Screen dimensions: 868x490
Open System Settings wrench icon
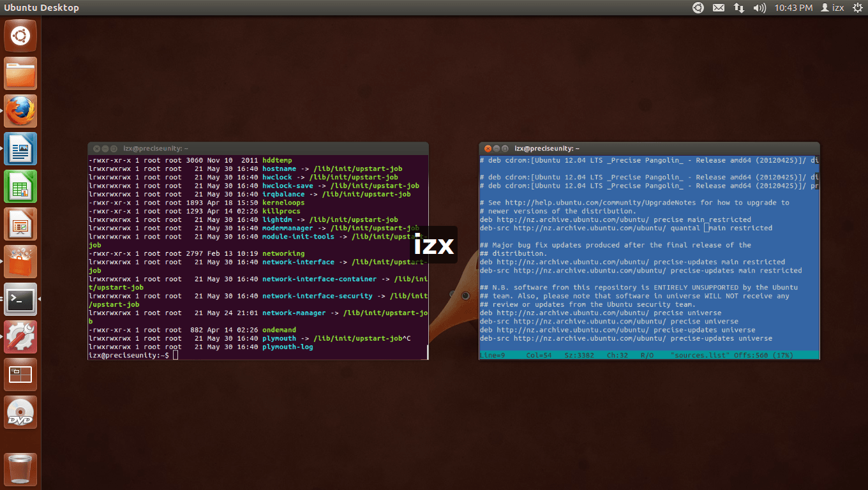tap(20, 337)
